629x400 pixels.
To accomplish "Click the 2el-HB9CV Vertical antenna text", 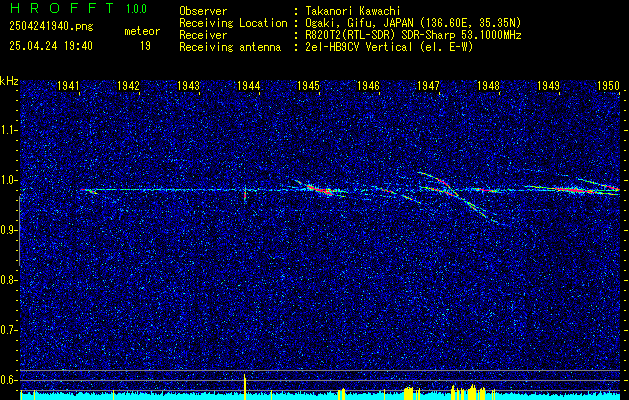I will (389, 47).
